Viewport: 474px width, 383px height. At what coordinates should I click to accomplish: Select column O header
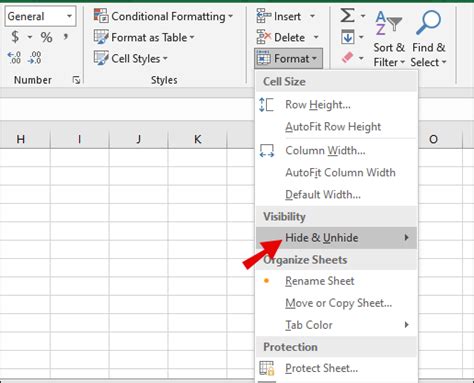coord(433,139)
